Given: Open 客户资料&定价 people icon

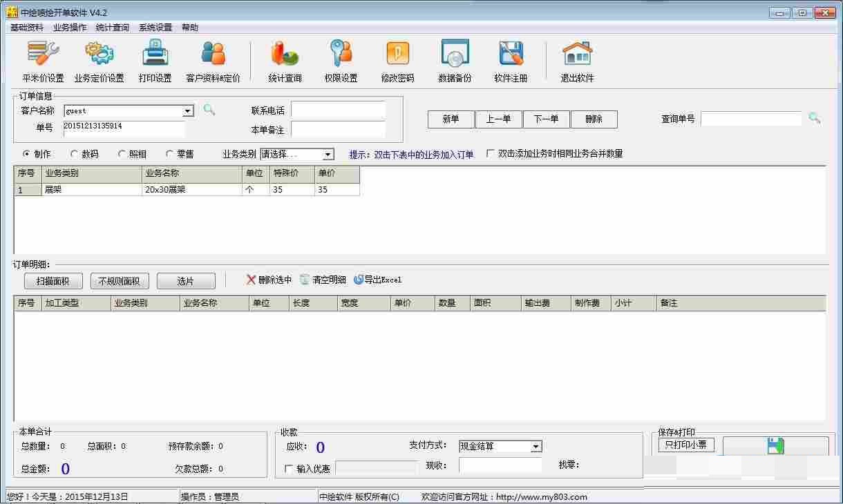Looking at the screenshot, I should [x=213, y=54].
